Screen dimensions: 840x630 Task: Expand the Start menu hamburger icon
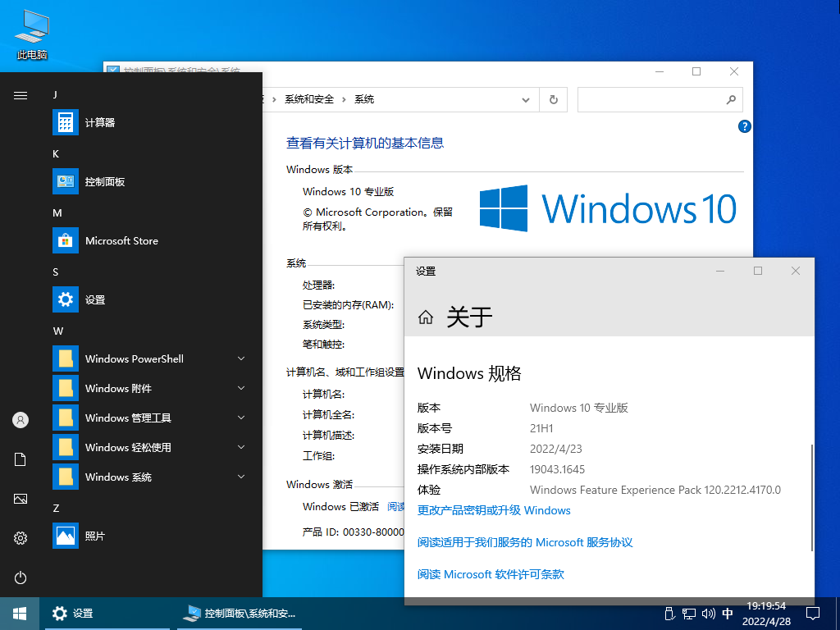coord(21,95)
